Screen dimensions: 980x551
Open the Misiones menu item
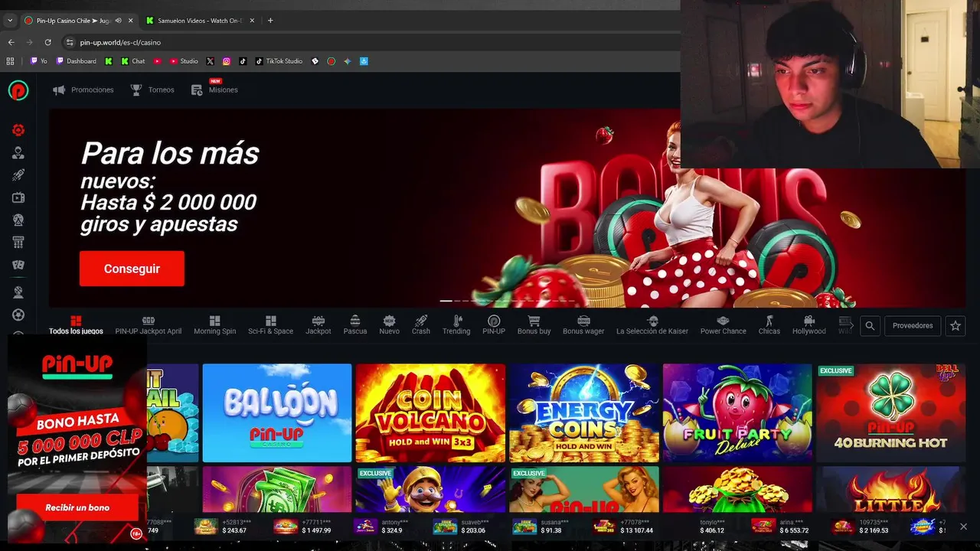coord(214,89)
